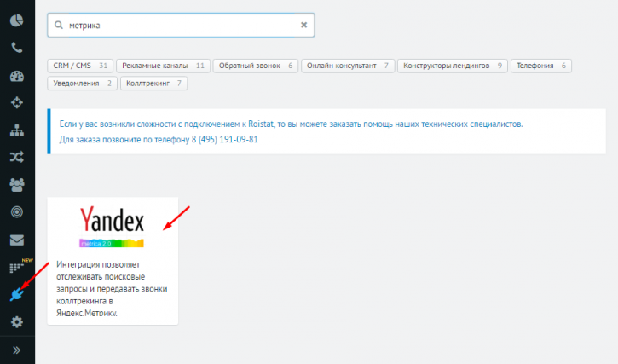Focus the search field containing метрика
The height and width of the screenshot is (364, 618).
point(181,26)
